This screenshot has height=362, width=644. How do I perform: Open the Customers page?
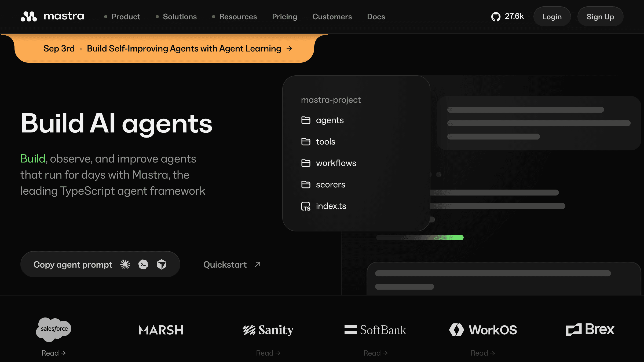(332, 17)
